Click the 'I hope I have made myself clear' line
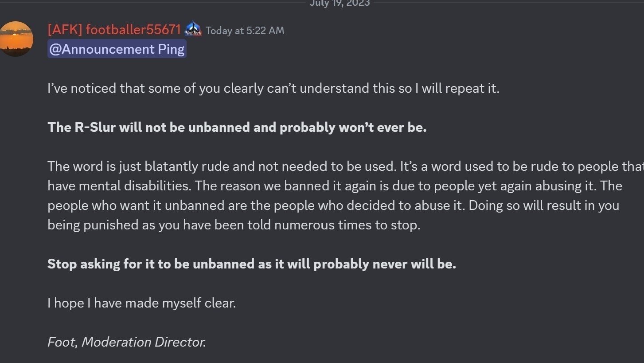Screen dimensions: 644x363 pos(142,303)
